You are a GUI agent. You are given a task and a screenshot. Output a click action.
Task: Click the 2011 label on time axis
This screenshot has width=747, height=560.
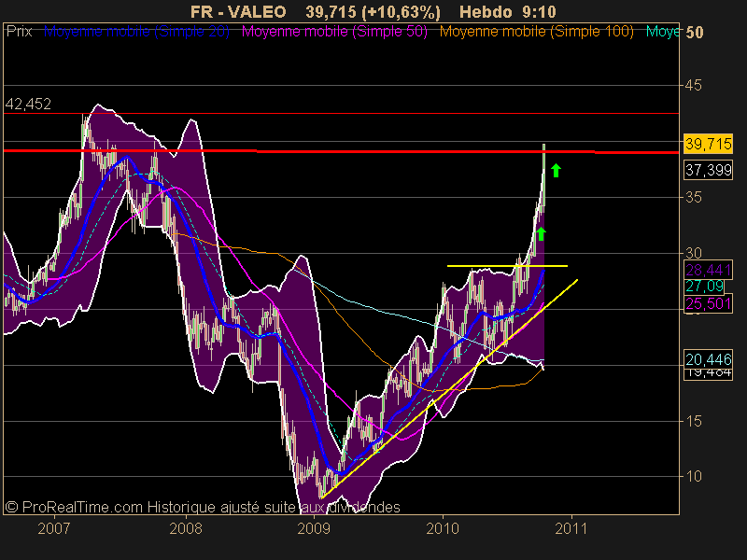tap(571, 528)
